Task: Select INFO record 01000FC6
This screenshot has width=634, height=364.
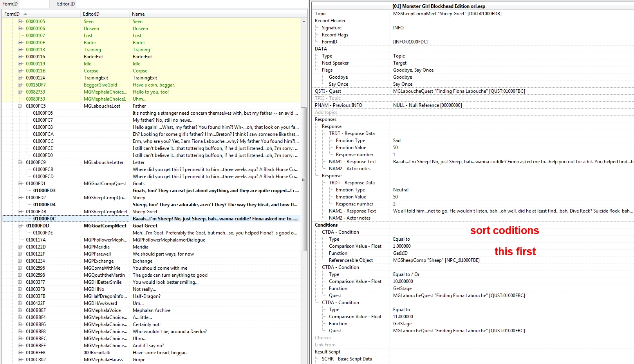Action: [x=151, y=113]
